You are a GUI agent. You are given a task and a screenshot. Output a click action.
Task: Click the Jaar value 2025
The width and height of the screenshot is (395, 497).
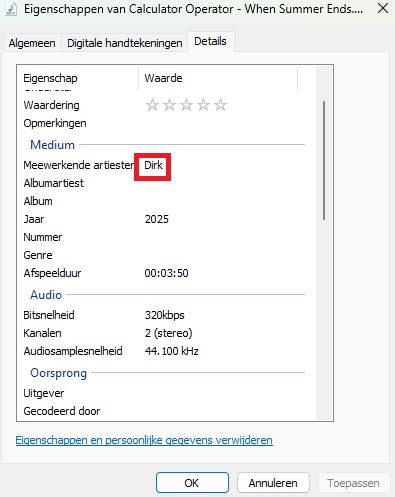pos(157,219)
